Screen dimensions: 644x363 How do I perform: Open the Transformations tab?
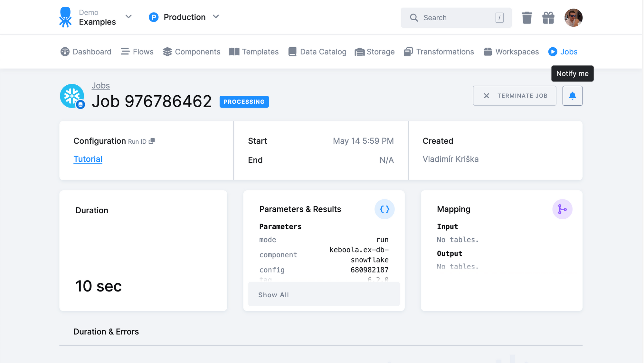(x=445, y=52)
